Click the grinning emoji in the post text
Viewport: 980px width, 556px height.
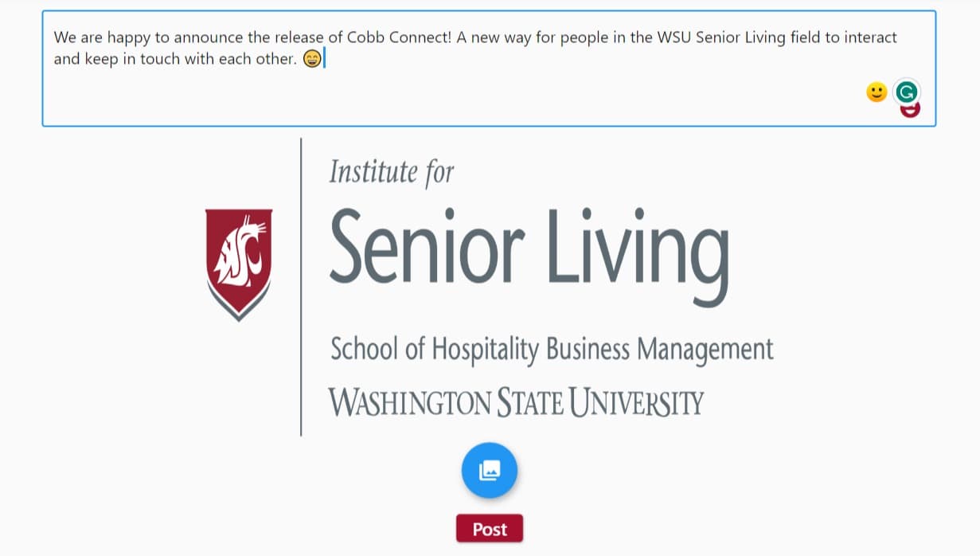312,59
